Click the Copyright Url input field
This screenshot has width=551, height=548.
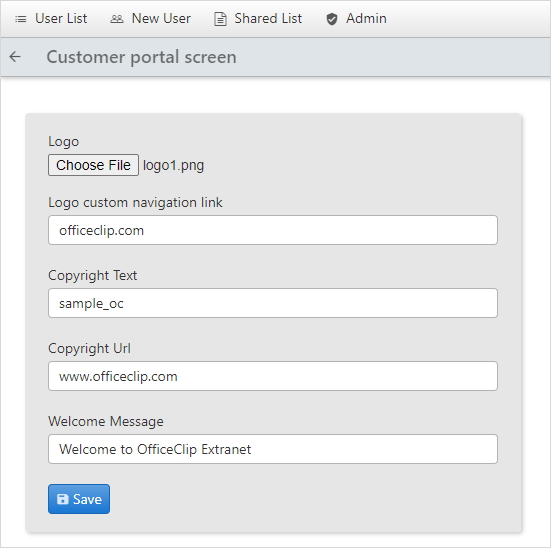click(x=273, y=376)
